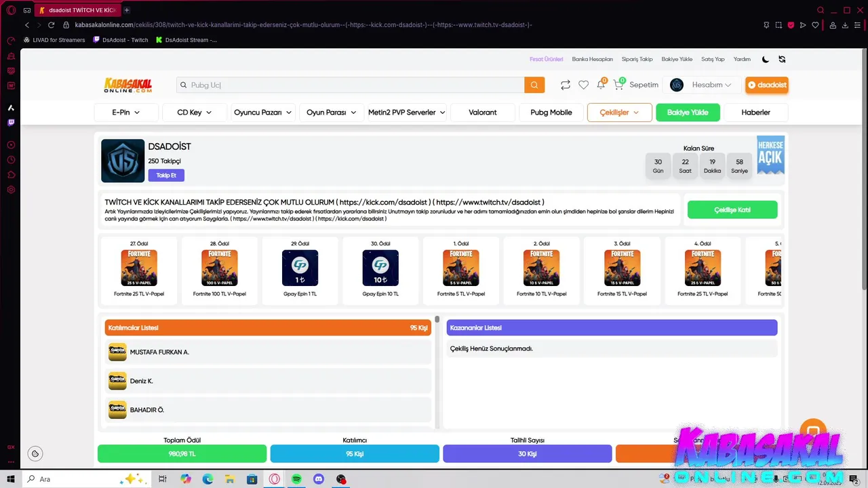Reload the current page

pos(51,25)
